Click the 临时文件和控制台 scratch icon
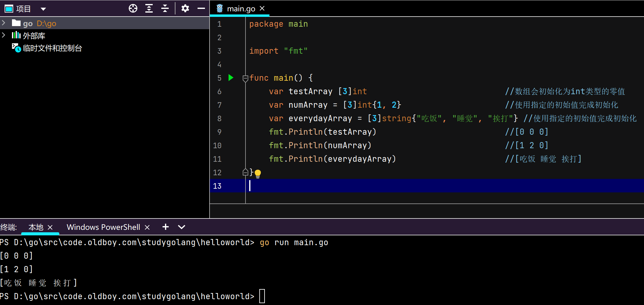This screenshot has width=644, height=305. point(16,48)
